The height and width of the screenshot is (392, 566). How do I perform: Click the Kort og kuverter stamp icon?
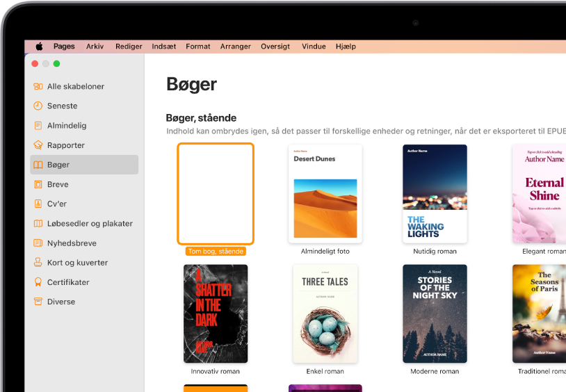tap(38, 263)
